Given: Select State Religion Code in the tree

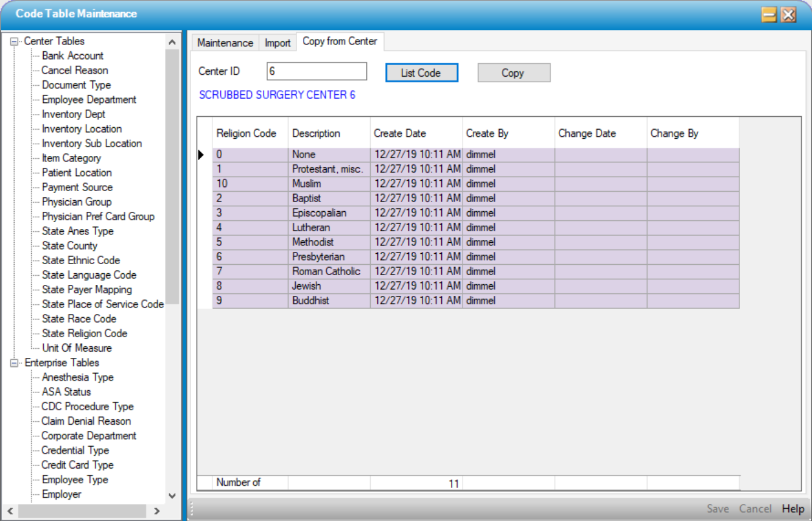Looking at the screenshot, I should pyautogui.click(x=85, y=334).
